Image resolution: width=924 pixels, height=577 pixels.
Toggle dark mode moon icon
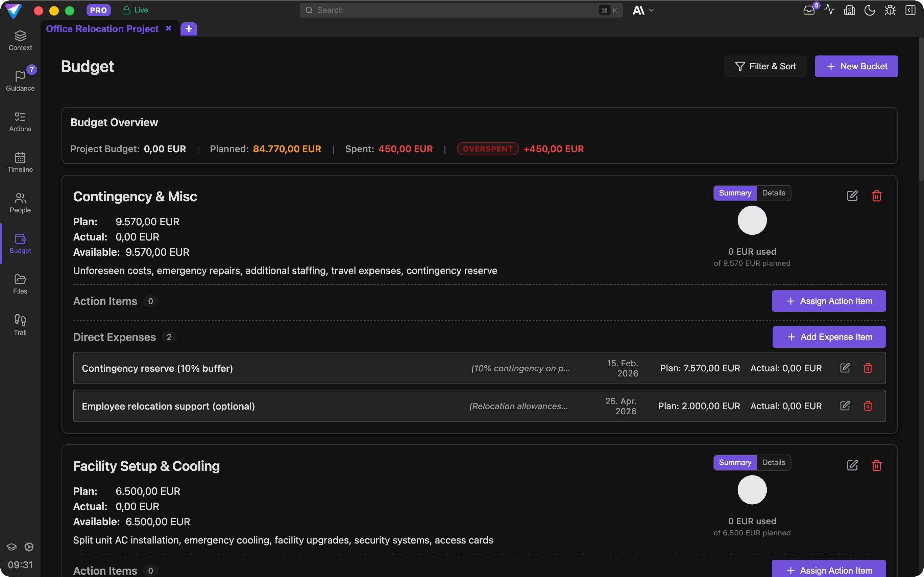870,10
